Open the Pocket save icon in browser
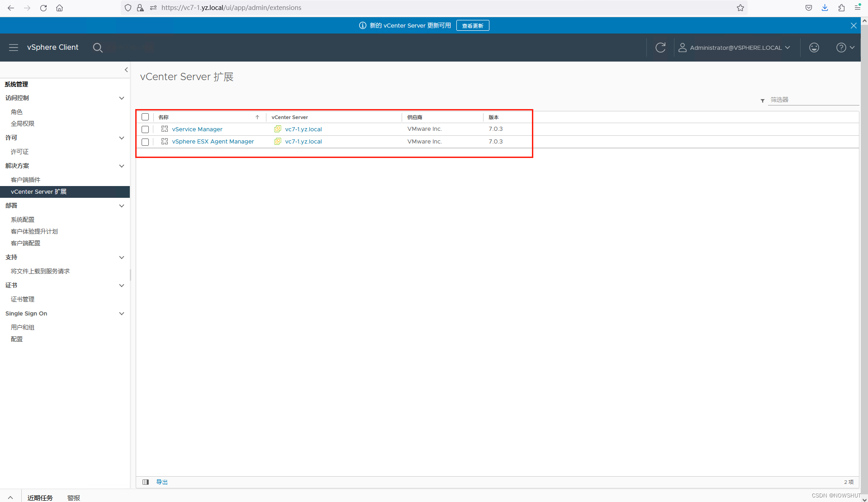The width and height of the screenshot is (868, 502). (x=809, y=8)
